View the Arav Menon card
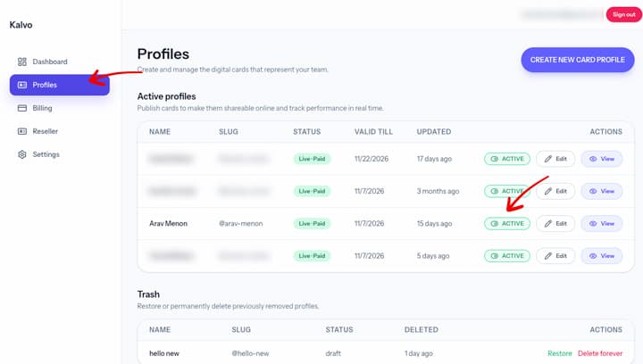The height and width of the screenshot is (364, 643). point(602,224)
